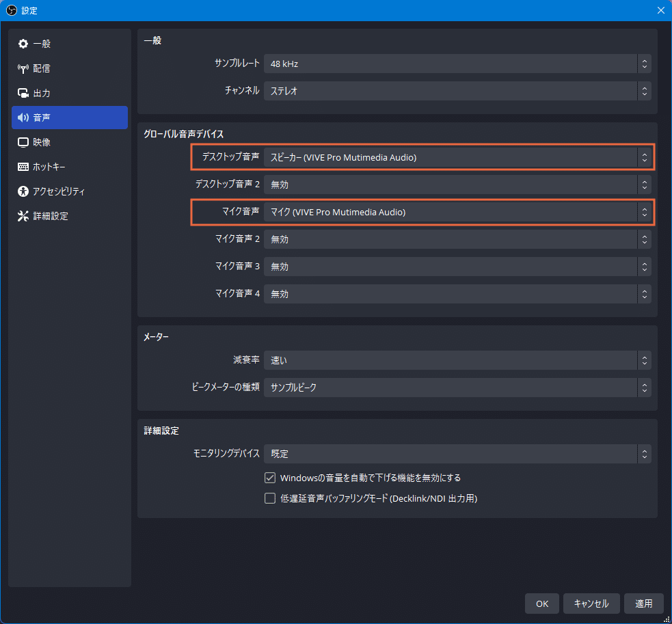Open the デスクトップ音声 speaker device dropdown
Image resolution: width=672 pixels, height=624 pixels.
[457, 157]
